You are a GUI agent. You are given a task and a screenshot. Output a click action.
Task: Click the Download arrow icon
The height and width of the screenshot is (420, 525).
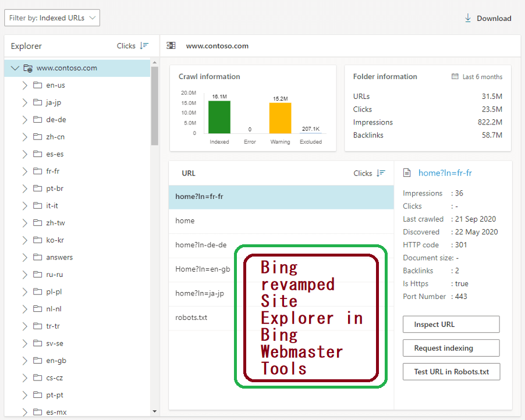pyautogui.click(x=468, y=18)
